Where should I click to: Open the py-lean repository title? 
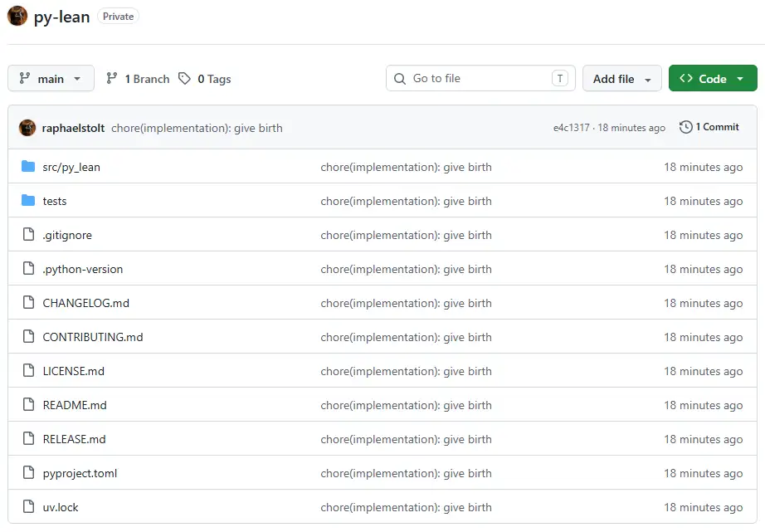(x=61, y=17)
